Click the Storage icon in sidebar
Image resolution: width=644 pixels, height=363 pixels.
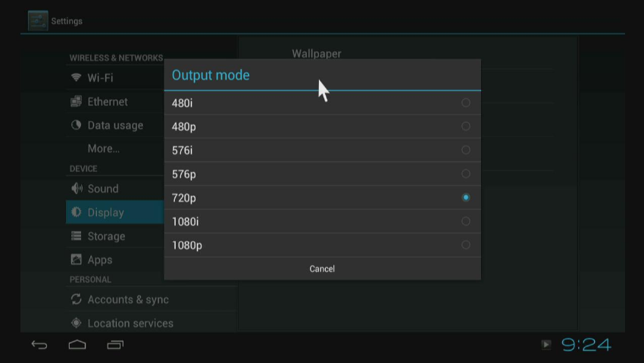click(76, 236)
